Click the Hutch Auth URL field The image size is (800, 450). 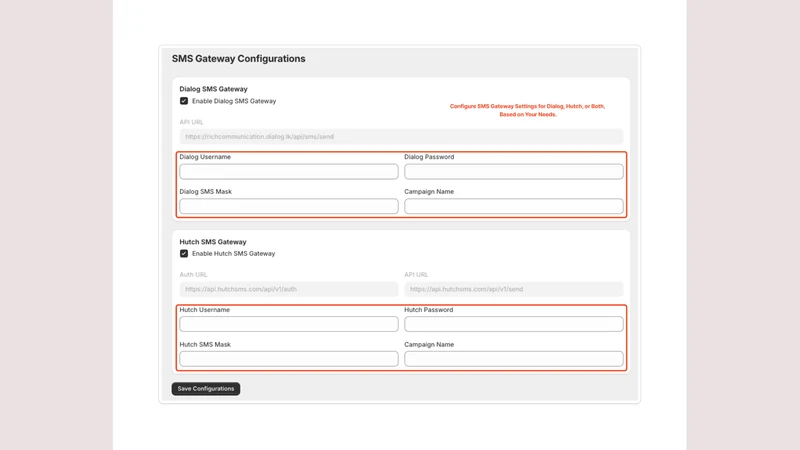(289, 289)
